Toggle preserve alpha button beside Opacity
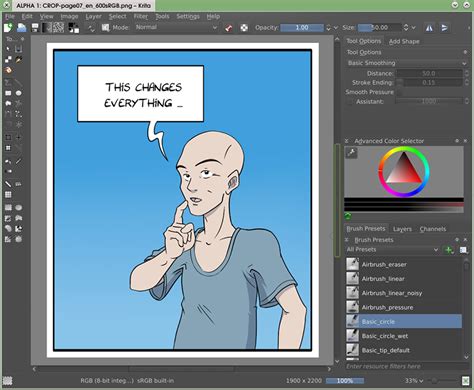Image resolution: width=474 pixels, height=390 pixels. [x=244, y=28]
